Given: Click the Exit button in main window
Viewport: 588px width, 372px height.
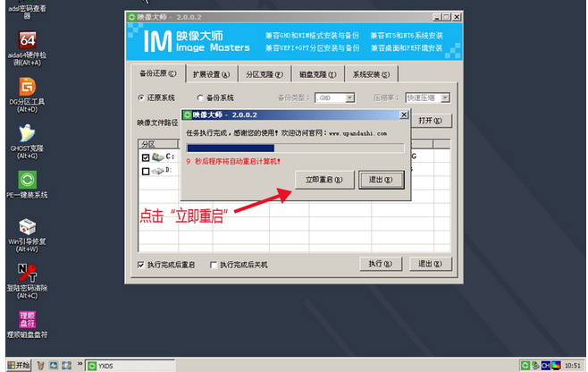Looking at the screenshot, I should pos(431,264).
